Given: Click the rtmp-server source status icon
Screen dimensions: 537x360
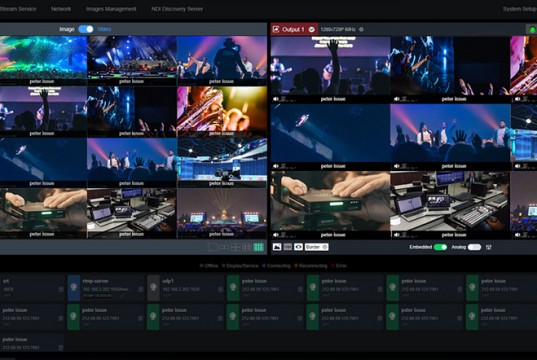Looking at the screenshot, I should 74,288.
